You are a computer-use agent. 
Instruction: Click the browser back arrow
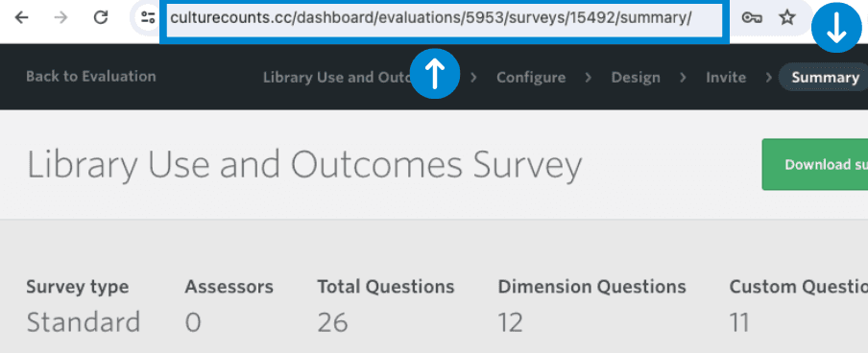tap(21, 17)
